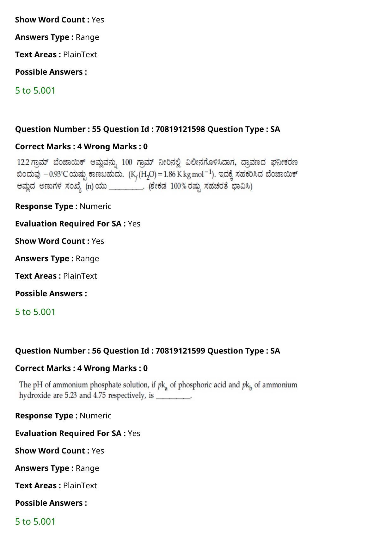392x555 pixels.
Task: Click the Correct Marks line of Question 56
Action: (81, 368)
